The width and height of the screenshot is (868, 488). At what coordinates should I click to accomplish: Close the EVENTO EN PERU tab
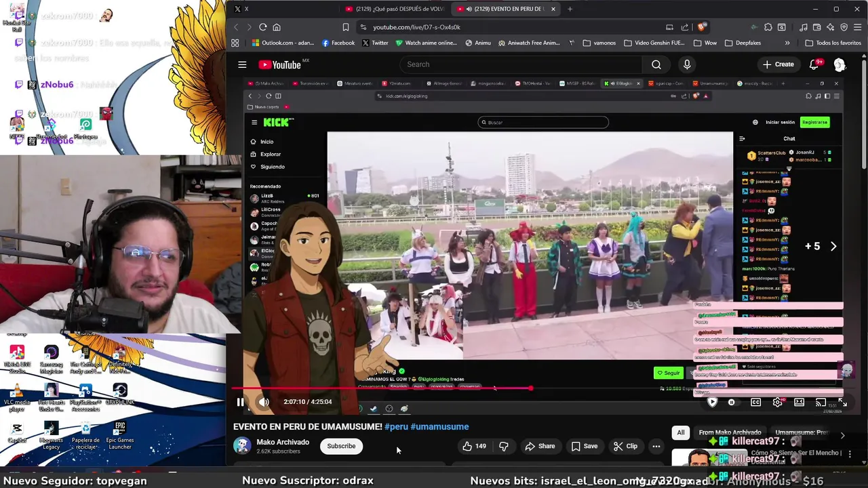coord(553,9)
